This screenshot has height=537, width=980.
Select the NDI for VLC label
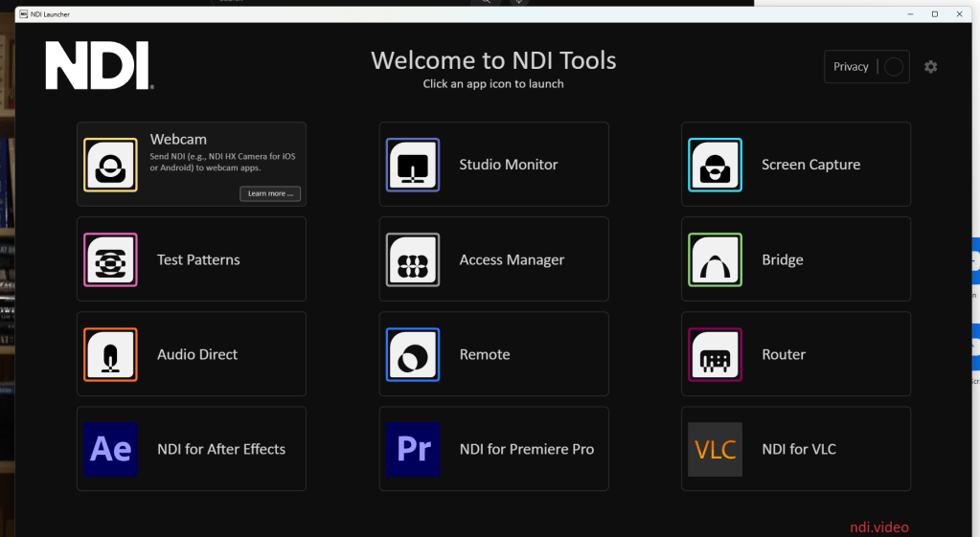coord(799,450)
